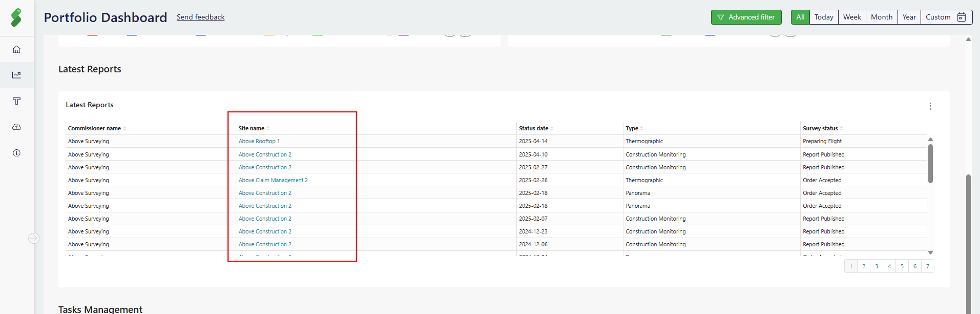Open the T-shaped tool icon in sidebar
980x314 pixels.
16,101
